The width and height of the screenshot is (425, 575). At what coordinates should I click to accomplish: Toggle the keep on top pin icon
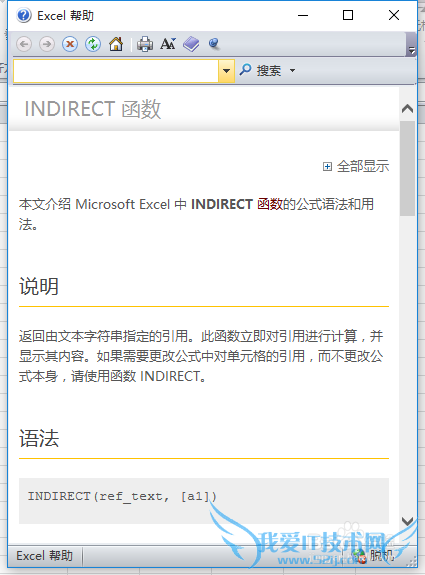214,44
